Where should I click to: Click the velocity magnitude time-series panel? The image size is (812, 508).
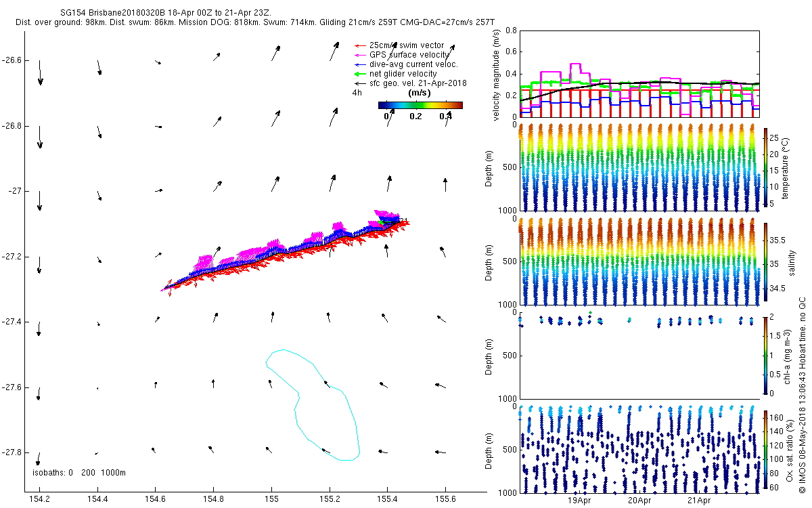(x=639, y=74)
